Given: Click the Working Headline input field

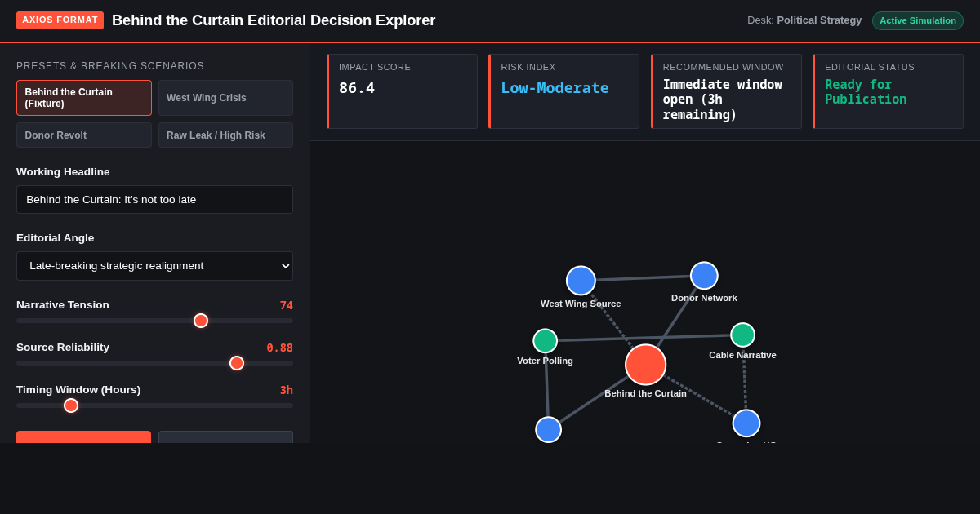Looking at the screenshot, I should [154, 199].
